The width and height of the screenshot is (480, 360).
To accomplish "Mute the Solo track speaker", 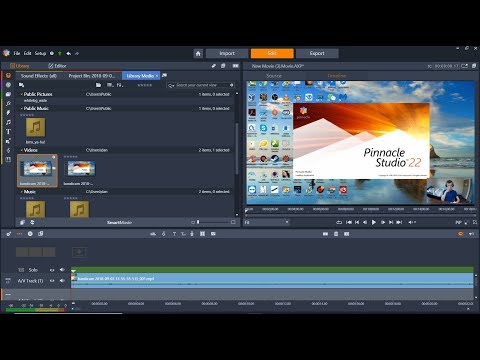I will pos(62,270).
